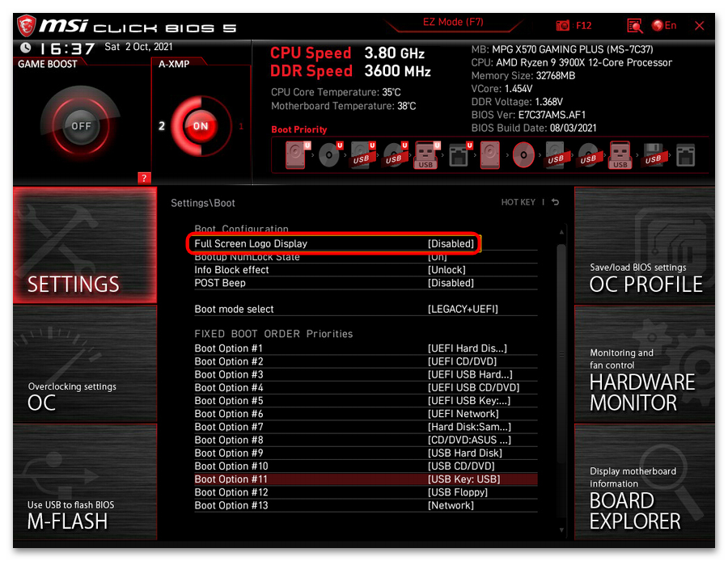Open the red question mark help icon
Viewport: 728px width, 561px height.
[144, 178]
